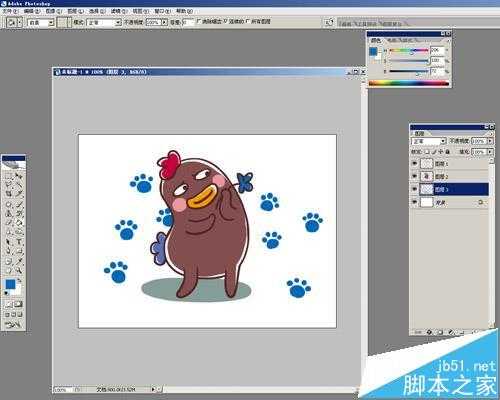The height and width of the screenshot is (400, 500).
Task: Select the Lasso tool
Action: pos(9,185)
